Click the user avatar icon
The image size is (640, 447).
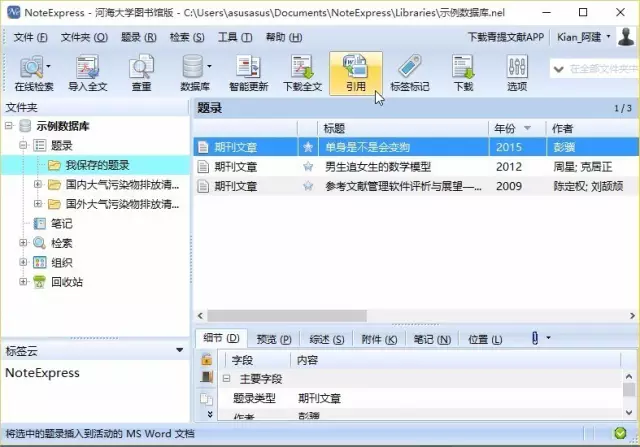[x=626, y=37]
